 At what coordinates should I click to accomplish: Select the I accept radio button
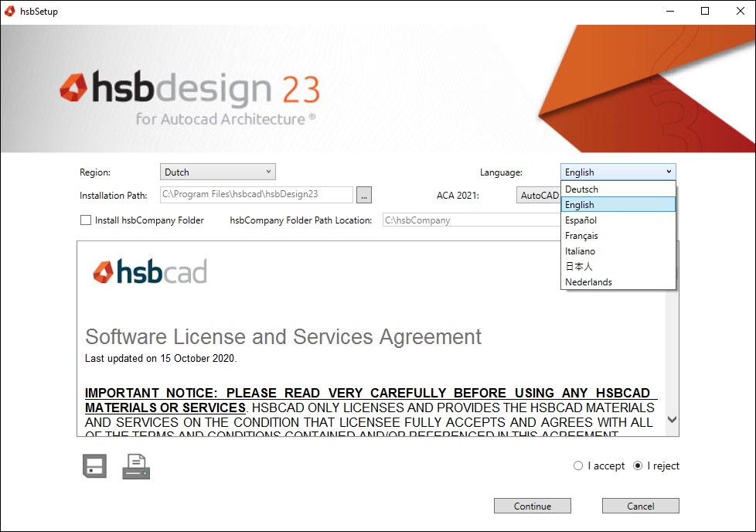click(578, 465)
